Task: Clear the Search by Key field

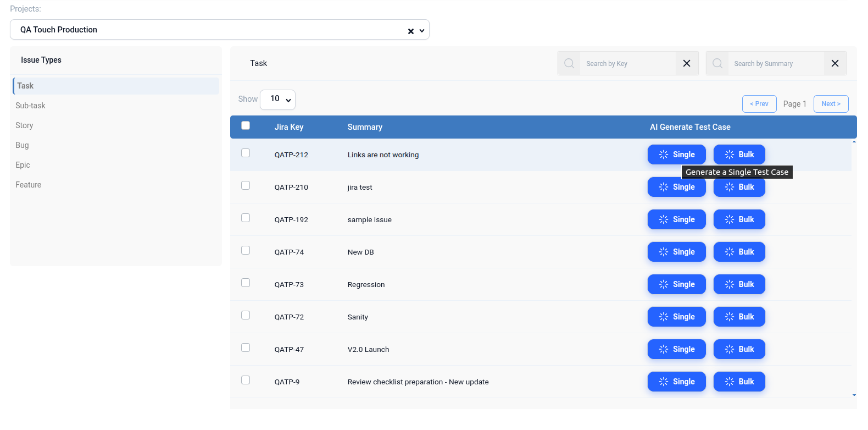Action: point(686,63)
